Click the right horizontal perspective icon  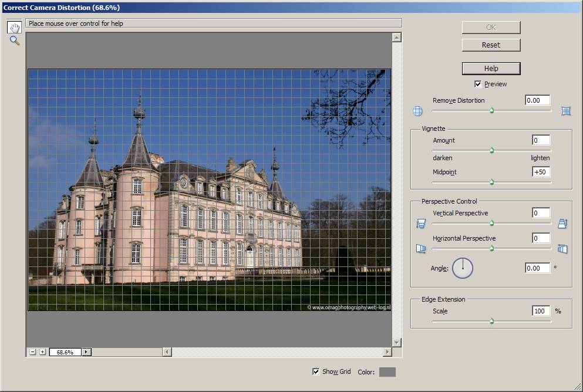coord(562,249)
